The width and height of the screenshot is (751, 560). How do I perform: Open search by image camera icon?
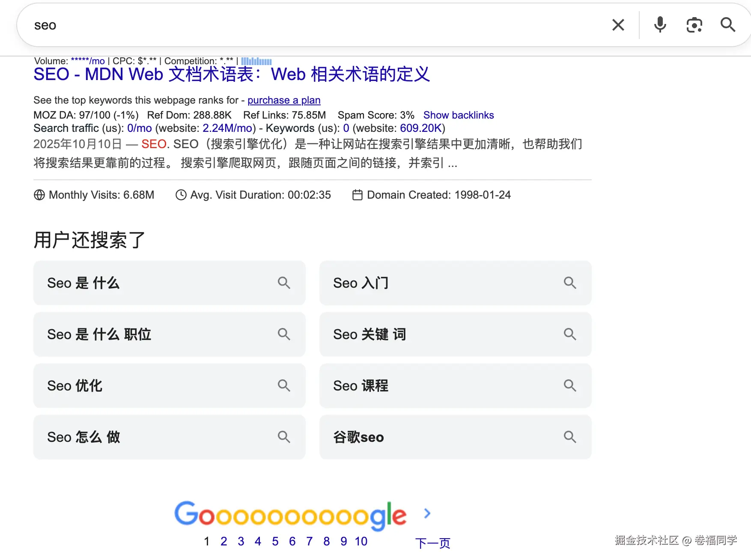694,25
